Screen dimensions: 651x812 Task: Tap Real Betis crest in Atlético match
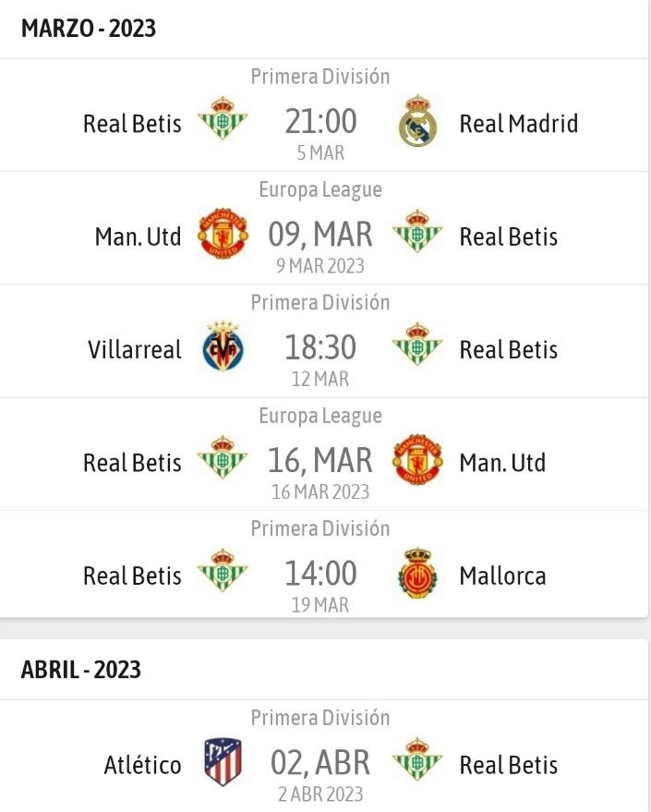pyautogui.click(x=417, y=759)
